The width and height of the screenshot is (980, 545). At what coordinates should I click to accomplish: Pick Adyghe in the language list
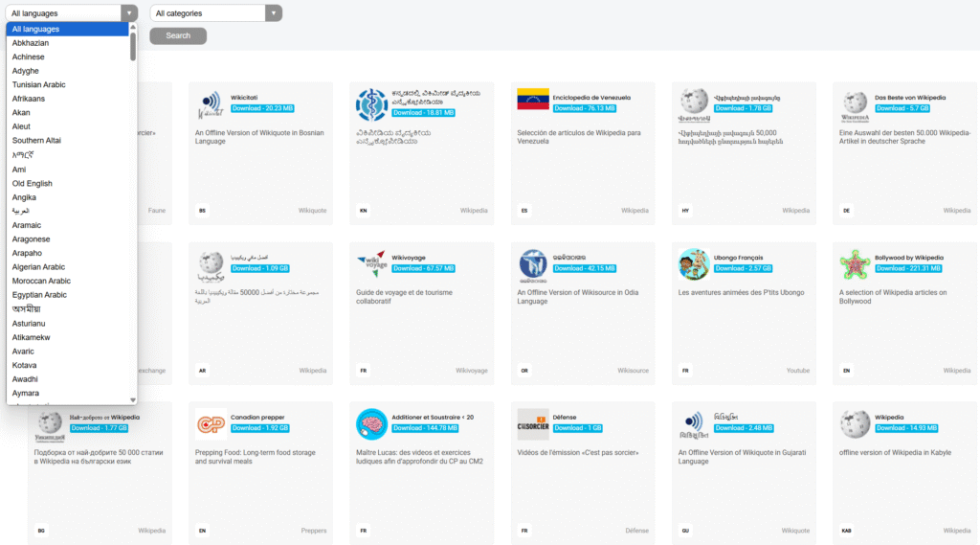pos(68,71)
